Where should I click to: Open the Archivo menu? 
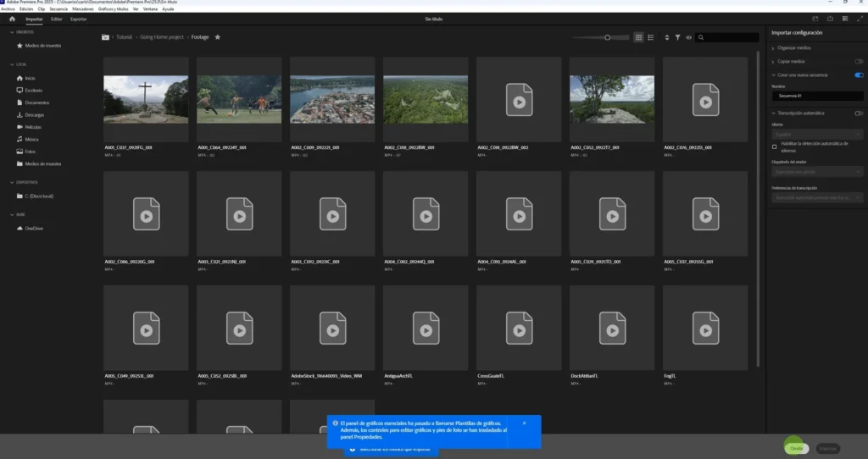click(x=8, y=8)
